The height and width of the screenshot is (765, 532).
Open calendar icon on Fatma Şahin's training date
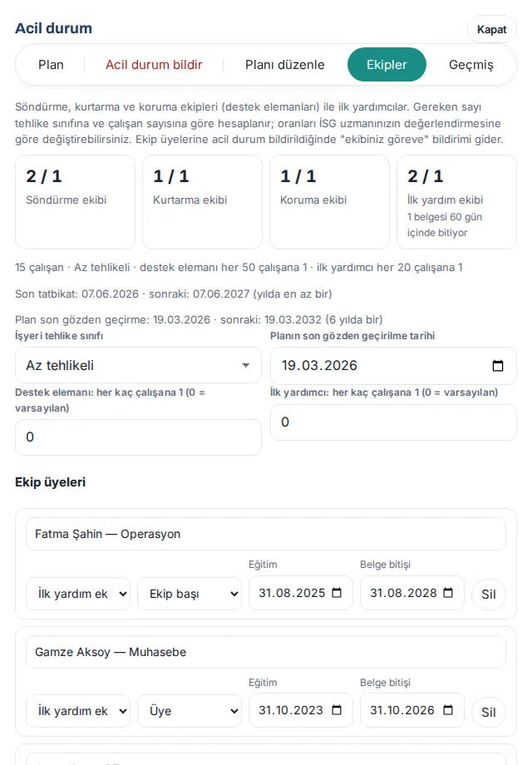pyautogui.click(x=337, y=593)
